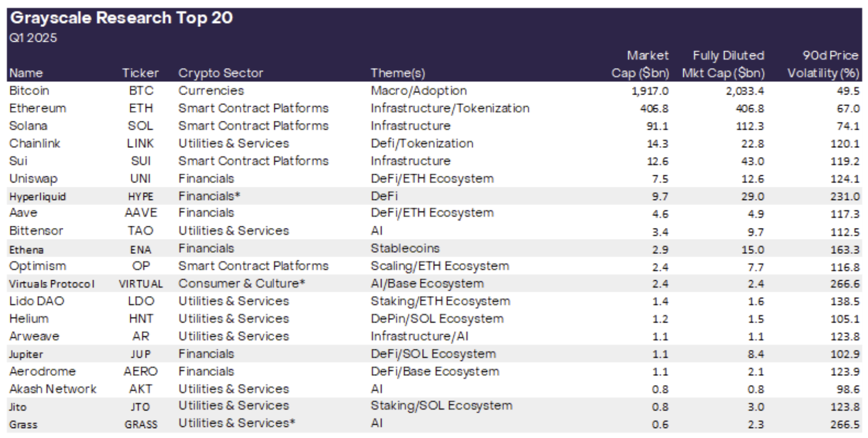This screenshot has width=868, height=438.
Task: Select the Theme(s) column header
Action: pyautogui.click(x=397, y=73)
